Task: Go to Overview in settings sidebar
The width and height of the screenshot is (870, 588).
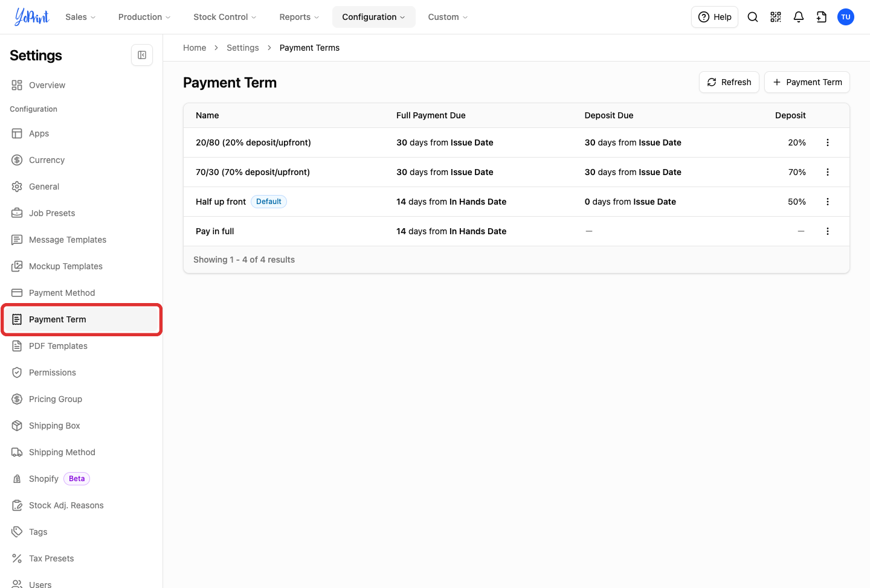Action: click(82, 85)
